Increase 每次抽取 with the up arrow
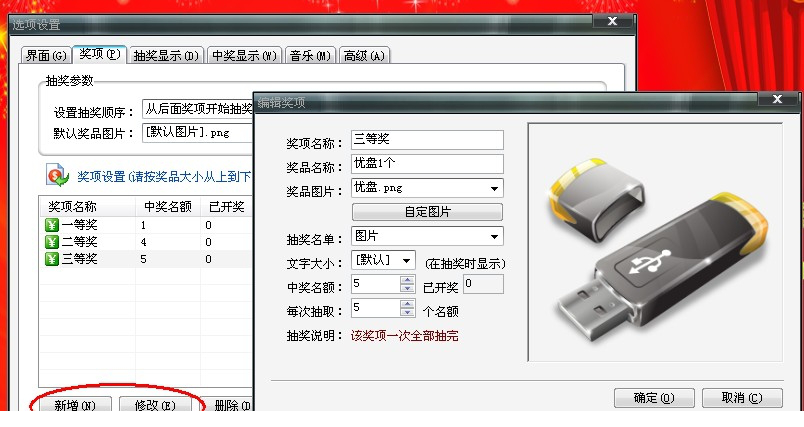The image size is (804, 427). tap(408, 304)
